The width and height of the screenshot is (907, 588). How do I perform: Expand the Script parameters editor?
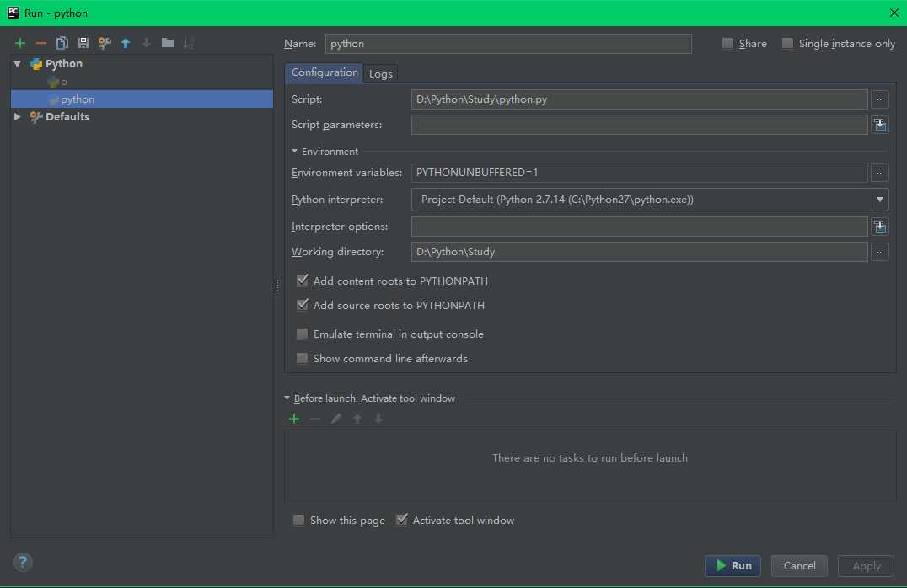click(880, 125)
